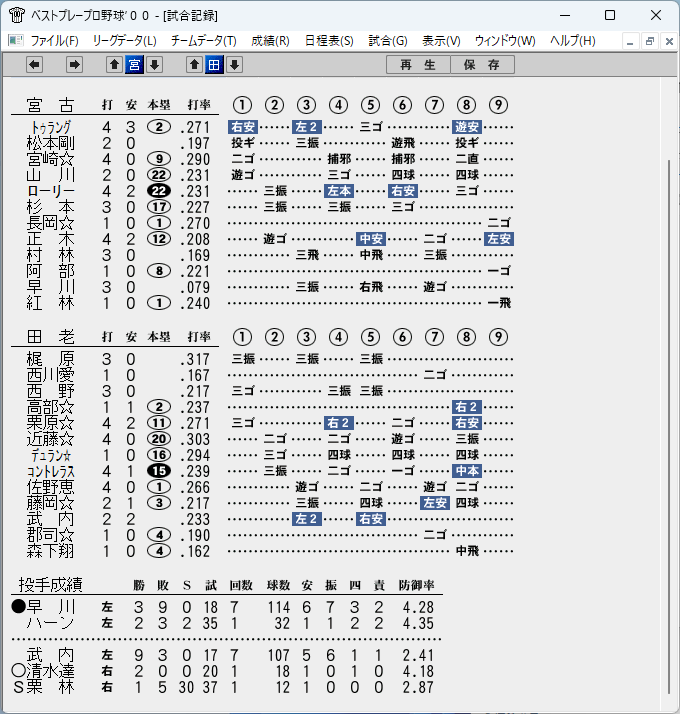Open the 成績(R) menu
This screenshot has height=714, width=680.
tap(270, 41)
